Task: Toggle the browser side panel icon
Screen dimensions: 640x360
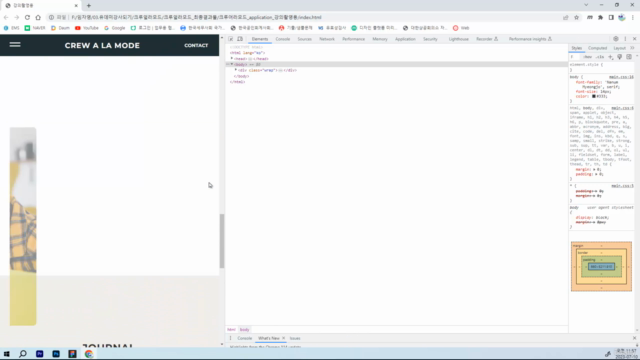Action: pos(611,17)
